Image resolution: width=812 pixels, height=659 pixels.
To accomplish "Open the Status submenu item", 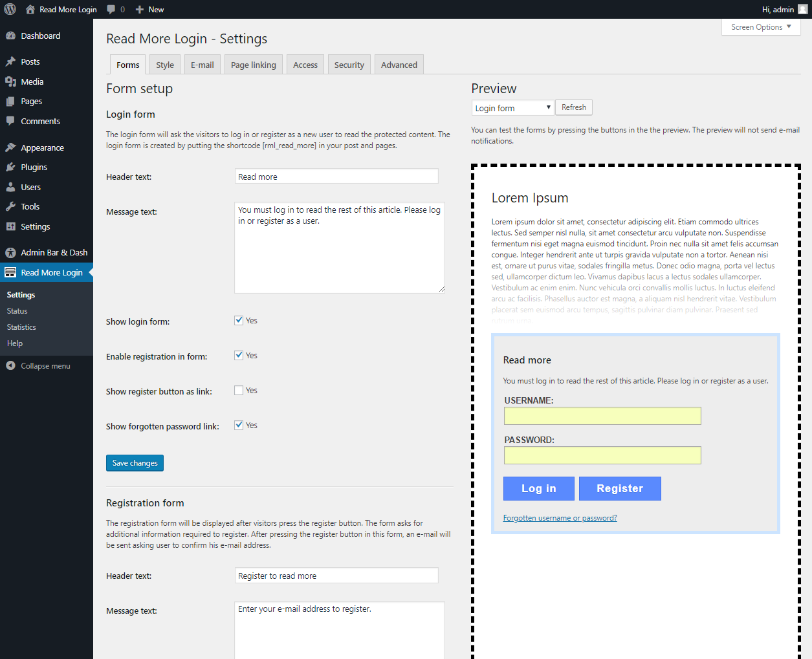I will (x=17, y=311).
